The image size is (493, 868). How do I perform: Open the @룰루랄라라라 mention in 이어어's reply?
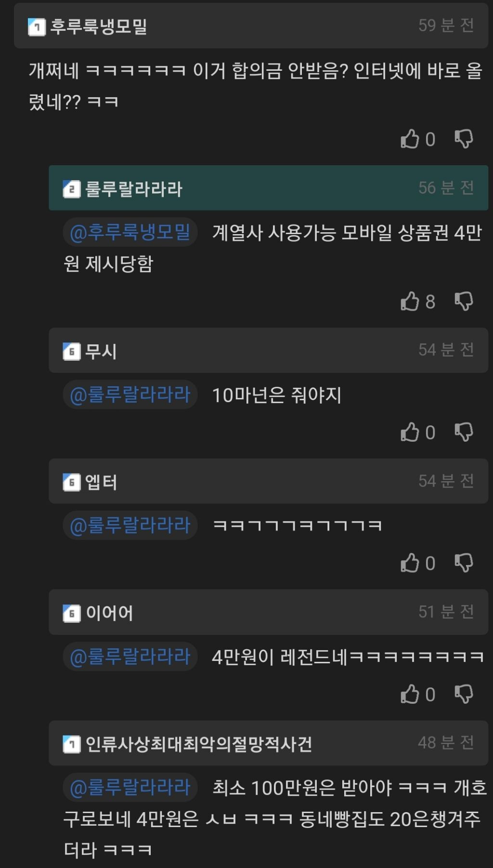point(130,657)
